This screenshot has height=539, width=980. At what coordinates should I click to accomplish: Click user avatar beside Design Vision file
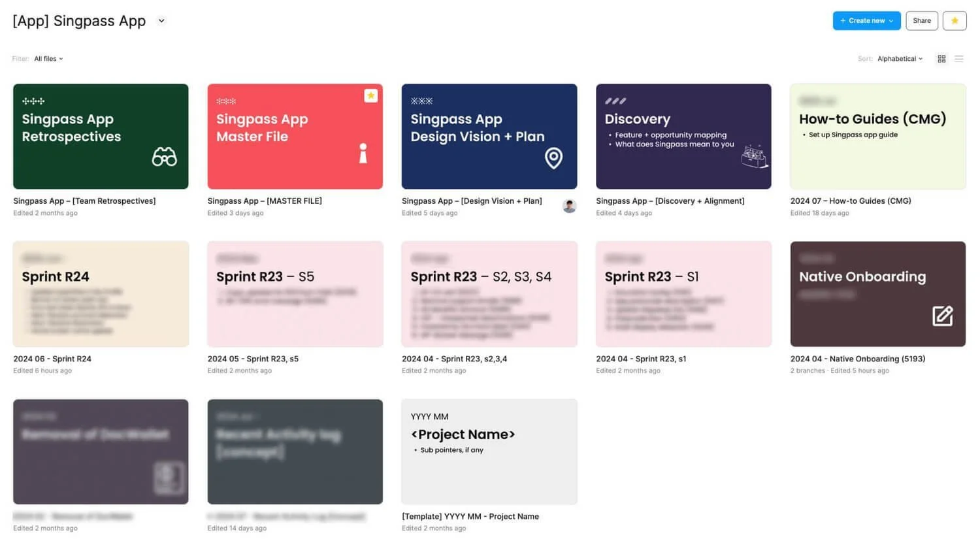[x=570, y=206]
